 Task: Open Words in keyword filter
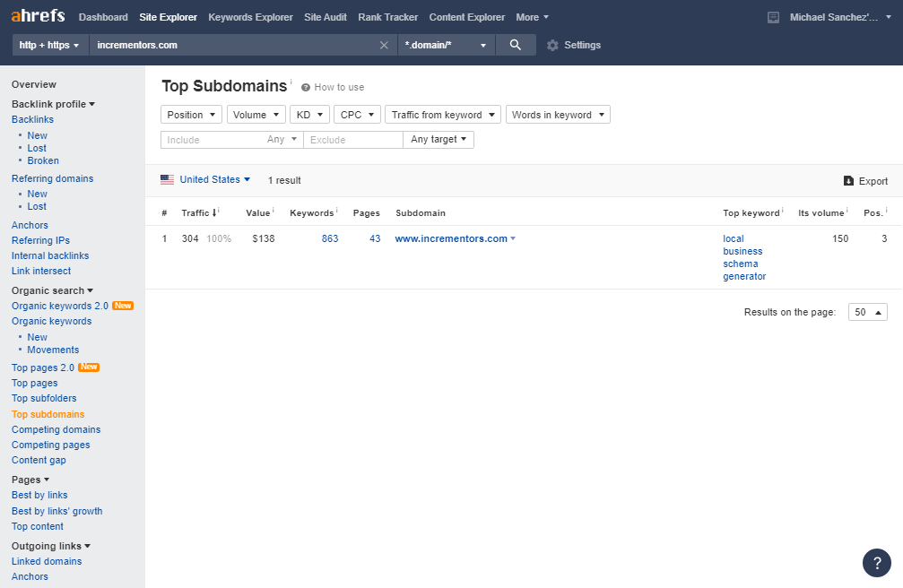point(558,115)
